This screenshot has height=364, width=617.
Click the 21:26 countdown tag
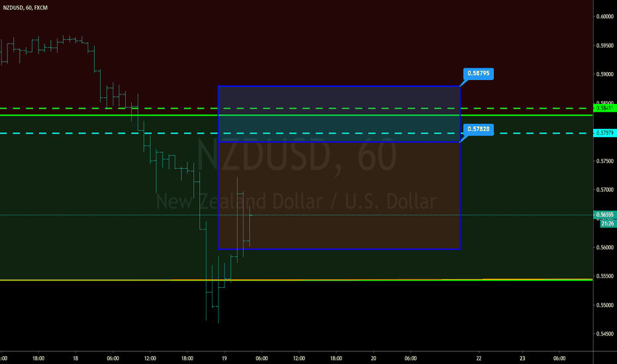point(608,224)
